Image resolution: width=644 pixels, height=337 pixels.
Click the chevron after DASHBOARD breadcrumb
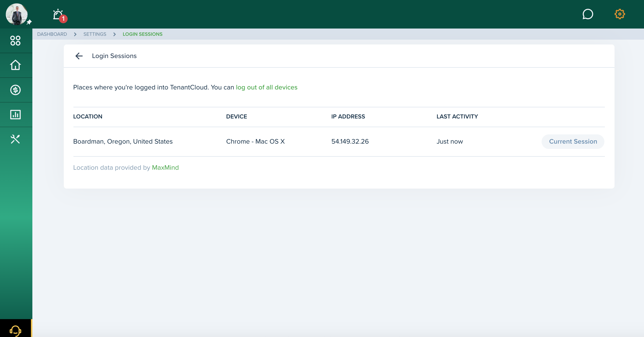[x=75, y=34]
